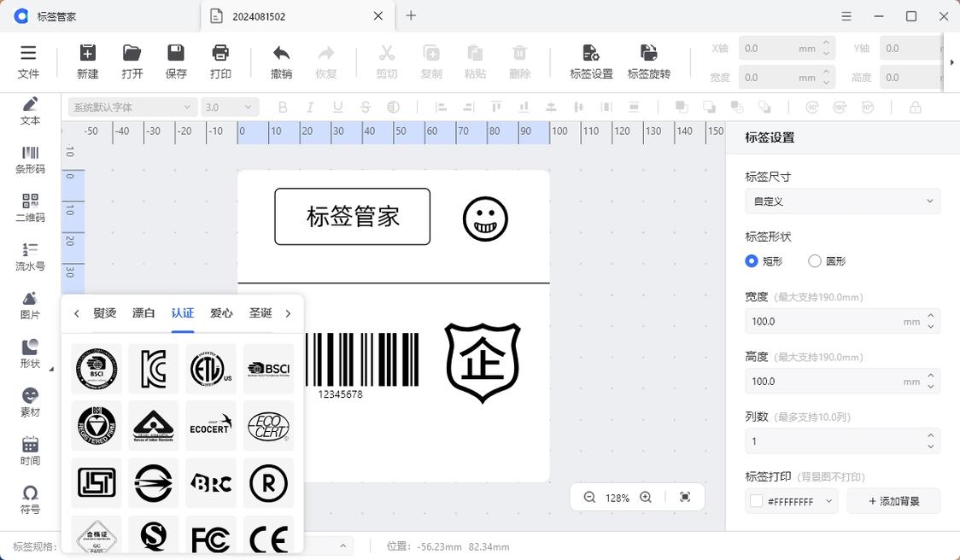Show next material categories
Image resolution: width=960 pixels, height=560 pixels.
(x=288, y=313)
